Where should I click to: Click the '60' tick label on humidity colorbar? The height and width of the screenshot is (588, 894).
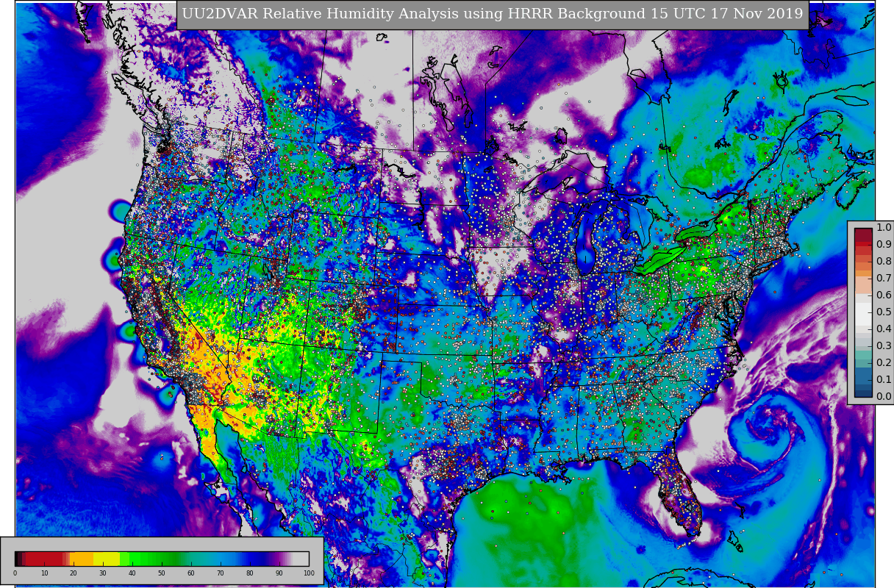[x=191, y=573]
